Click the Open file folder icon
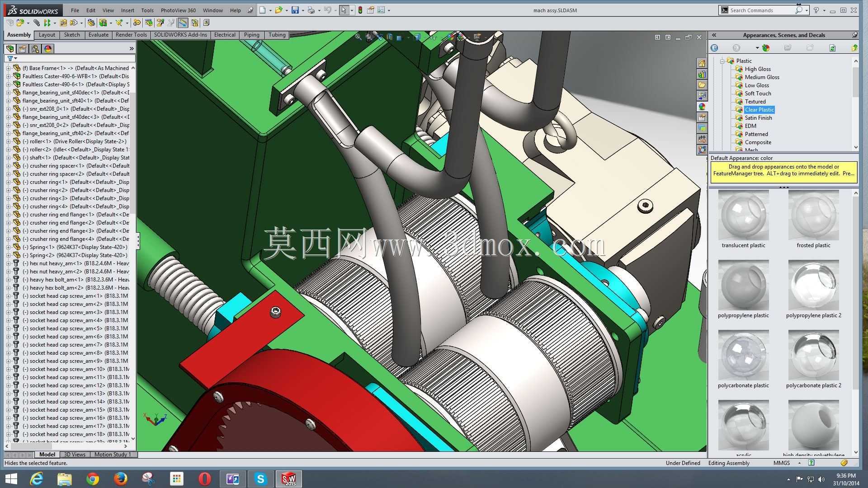 coord(278,10)
